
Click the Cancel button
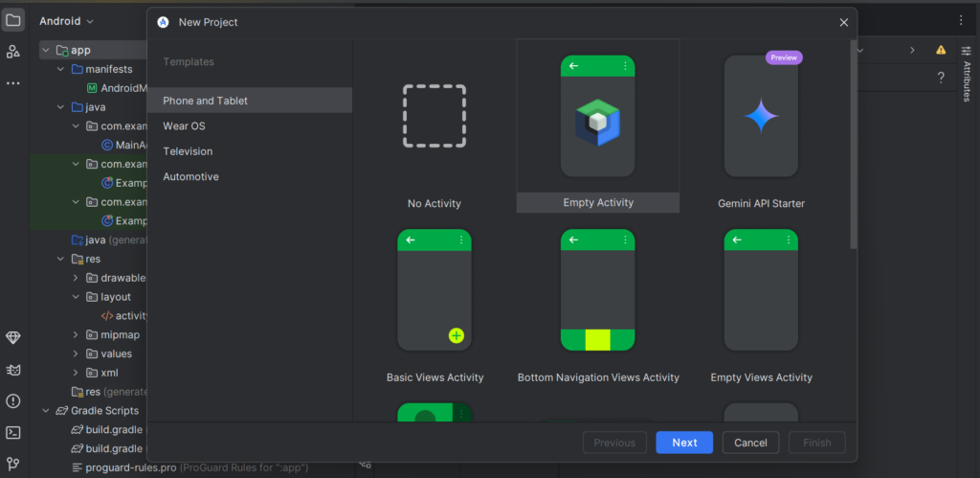click(x=750, y=443)
